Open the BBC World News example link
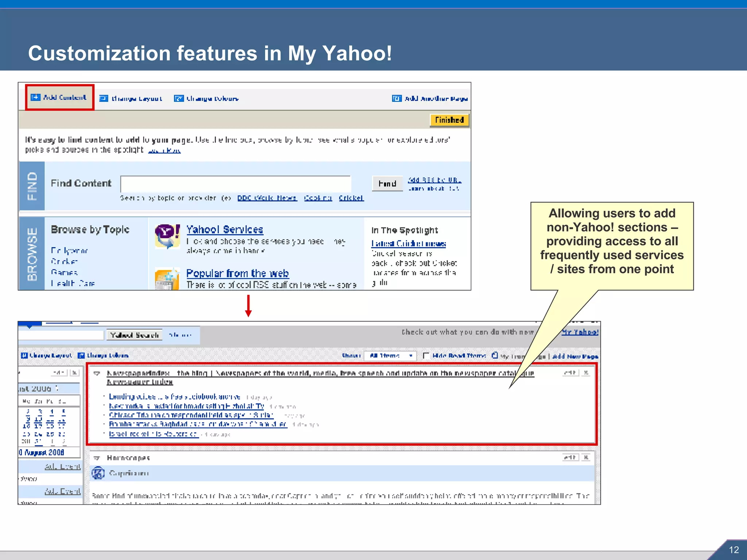The width and height of the screenshot is (747, 560). tap(267, 198)
